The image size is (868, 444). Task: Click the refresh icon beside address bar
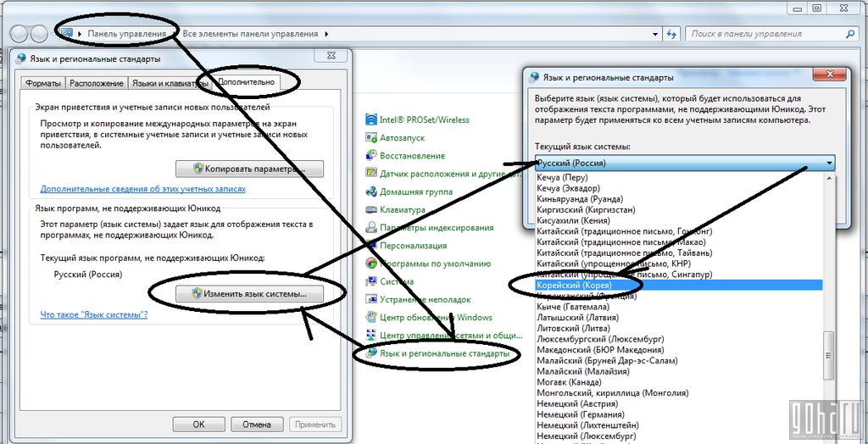(672, 34)
